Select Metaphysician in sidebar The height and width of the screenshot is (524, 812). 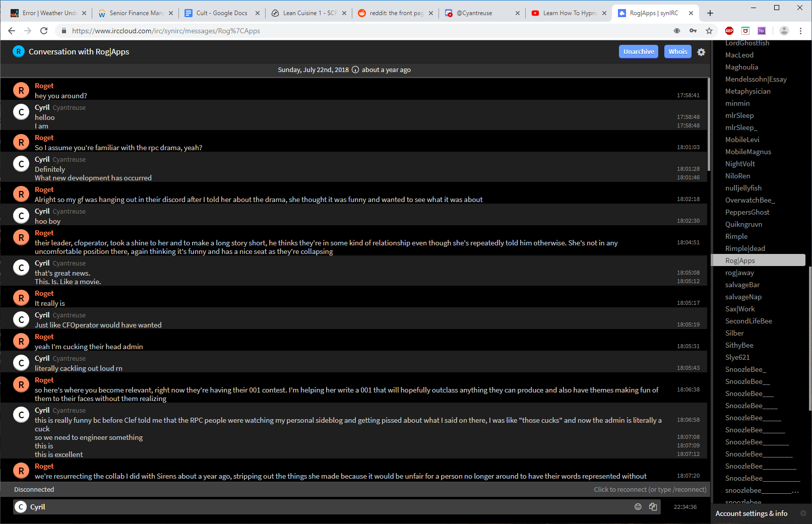pos(747,91)
